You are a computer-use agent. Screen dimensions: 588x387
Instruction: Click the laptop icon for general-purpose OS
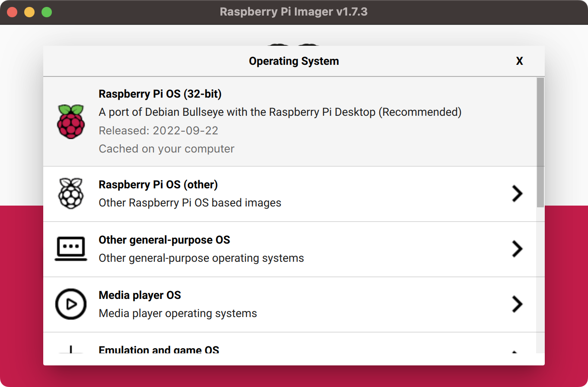[x=71, y=249]
